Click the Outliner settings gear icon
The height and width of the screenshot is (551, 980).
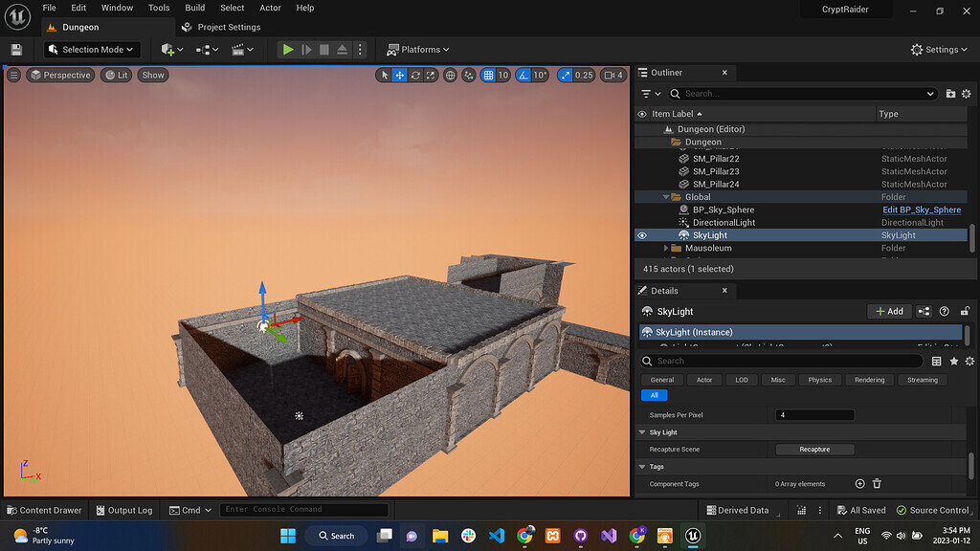[967, 94]
